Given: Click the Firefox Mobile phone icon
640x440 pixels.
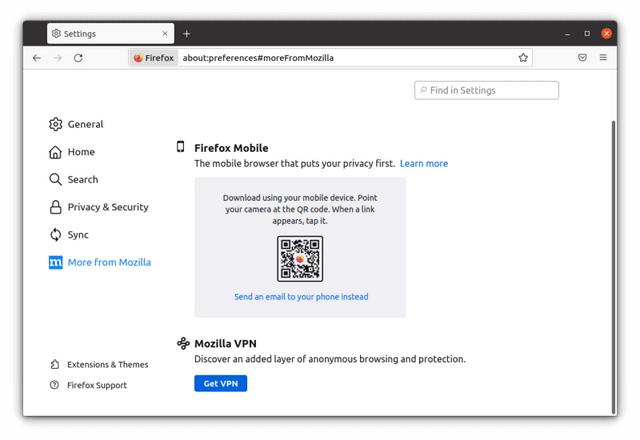Looking at the screenshot, I should point(180,147).
